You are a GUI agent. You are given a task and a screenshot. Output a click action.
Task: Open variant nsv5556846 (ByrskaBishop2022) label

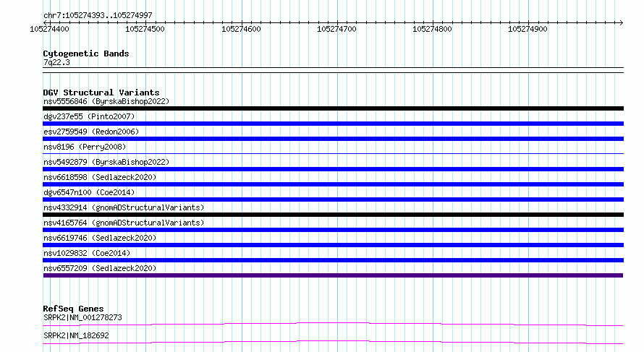pyautogui.click(x=106, y=101)
